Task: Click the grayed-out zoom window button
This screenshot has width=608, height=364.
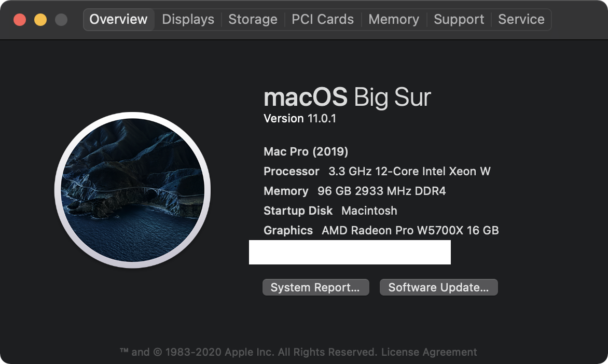Action: [61, 20]
